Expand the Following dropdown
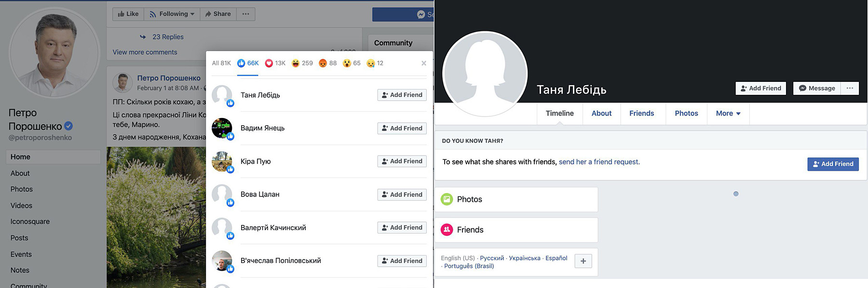The height and width of the screenshot is (288, 868). pos(172,14)
